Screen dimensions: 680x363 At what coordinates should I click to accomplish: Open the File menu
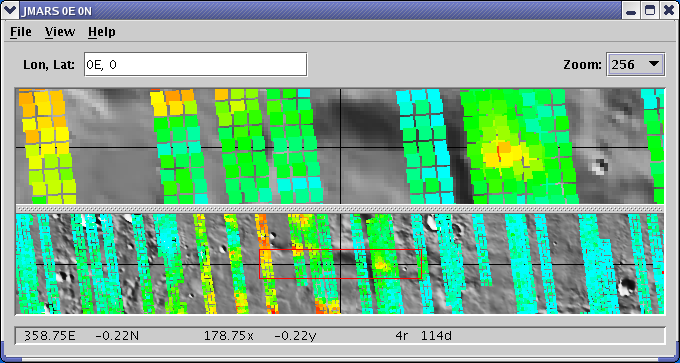21,32
